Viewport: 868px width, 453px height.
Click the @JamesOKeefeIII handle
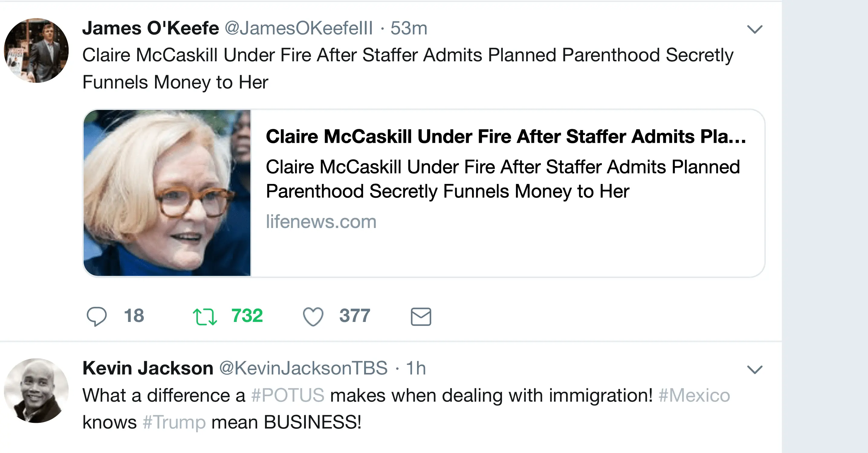pyautogui.click(x=299, y=28)
